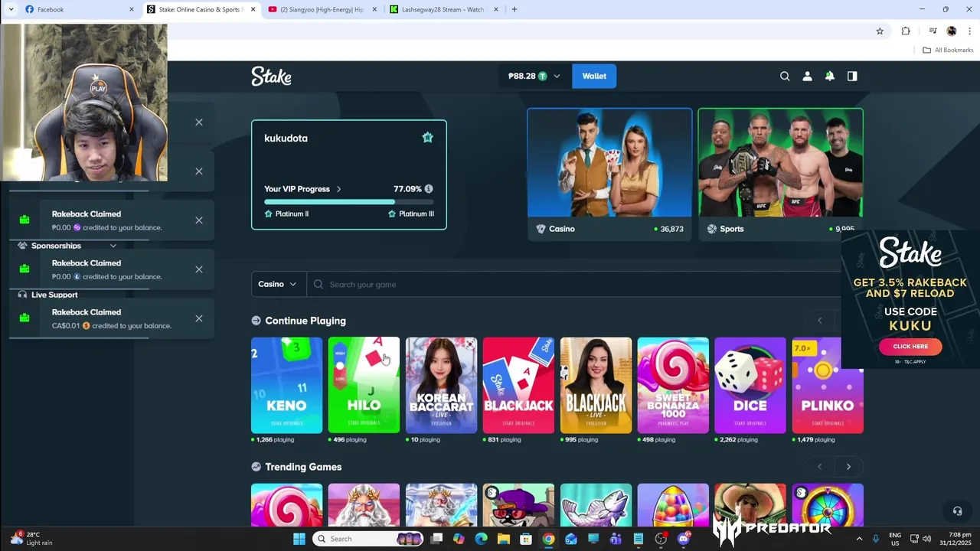Open the Sweet Bonanza 1000 tile
The image size is (980, 551).
point(673,385)
